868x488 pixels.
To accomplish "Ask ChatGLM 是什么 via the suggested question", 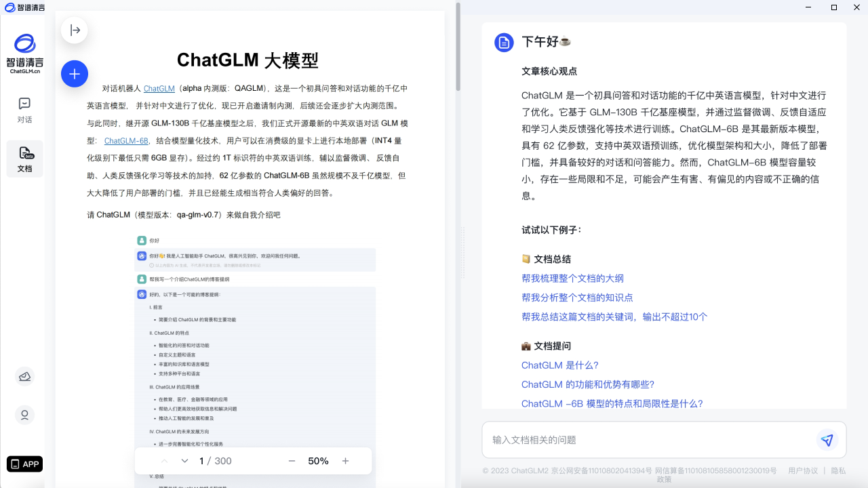I will click(560, 365).
